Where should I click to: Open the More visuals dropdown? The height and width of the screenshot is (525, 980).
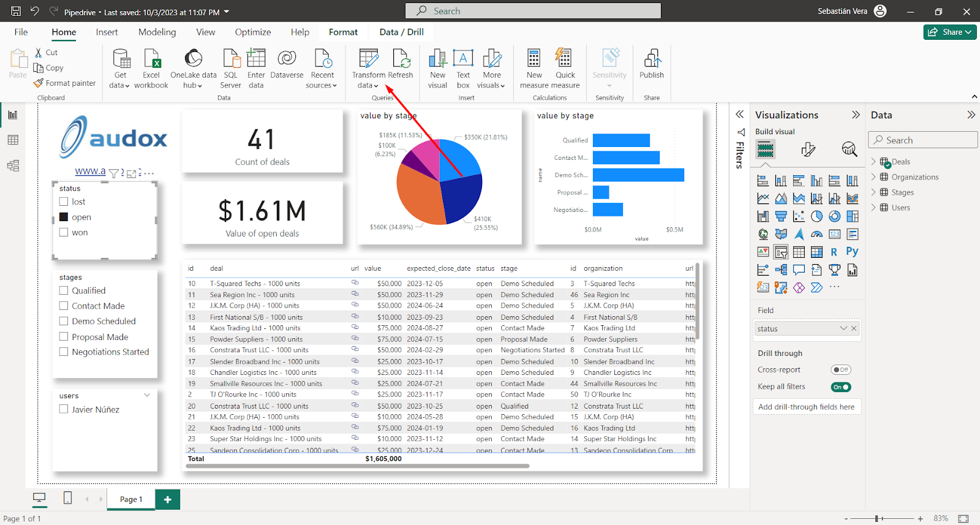pos(491,80)
